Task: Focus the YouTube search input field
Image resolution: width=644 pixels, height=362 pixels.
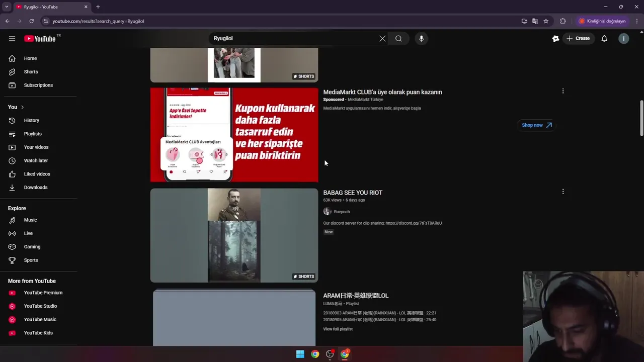Action: pyautogui.click(x=294, y=38)
